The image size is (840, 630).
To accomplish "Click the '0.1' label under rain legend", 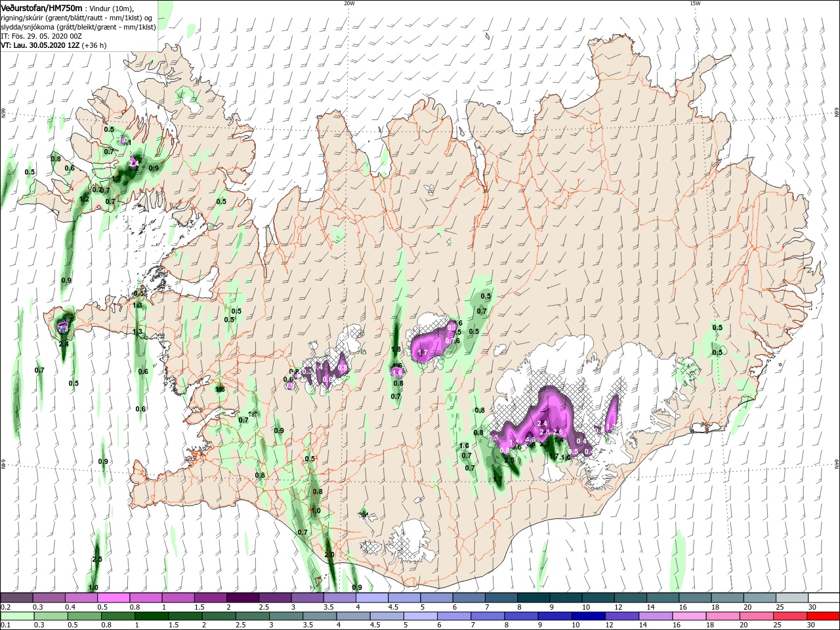I will [x=5, y=625].
